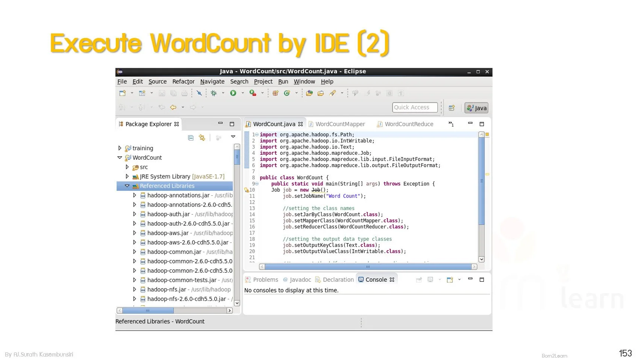Open the Source menu
The width and height of the screenshot is (644, 361).
[x=158, y=82]
